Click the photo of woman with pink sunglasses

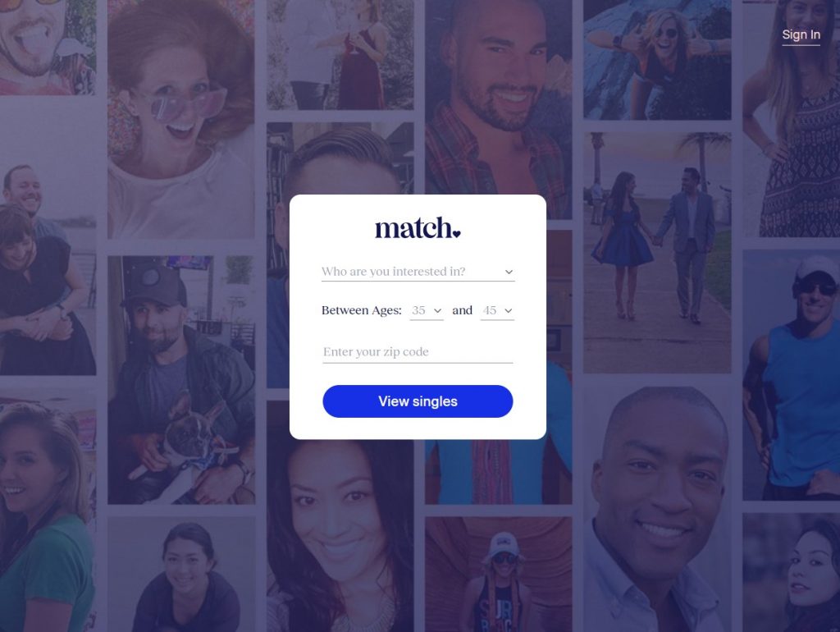181,119
